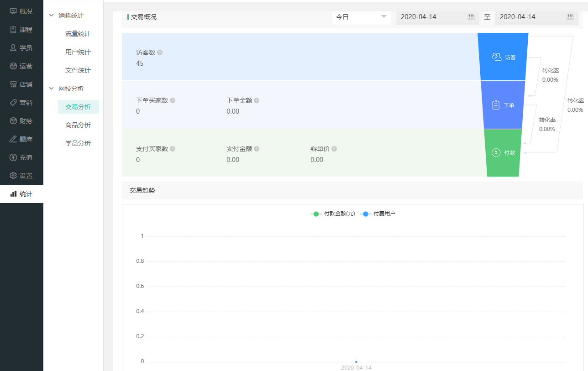Click 访客数 value 45
Viewport: 588px width, 371px height.
coord(140,63)
